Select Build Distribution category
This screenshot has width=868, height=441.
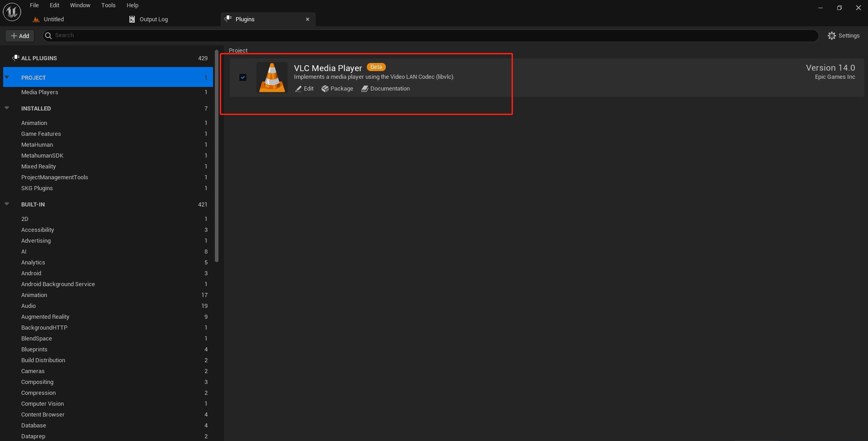tap(108, 360)
